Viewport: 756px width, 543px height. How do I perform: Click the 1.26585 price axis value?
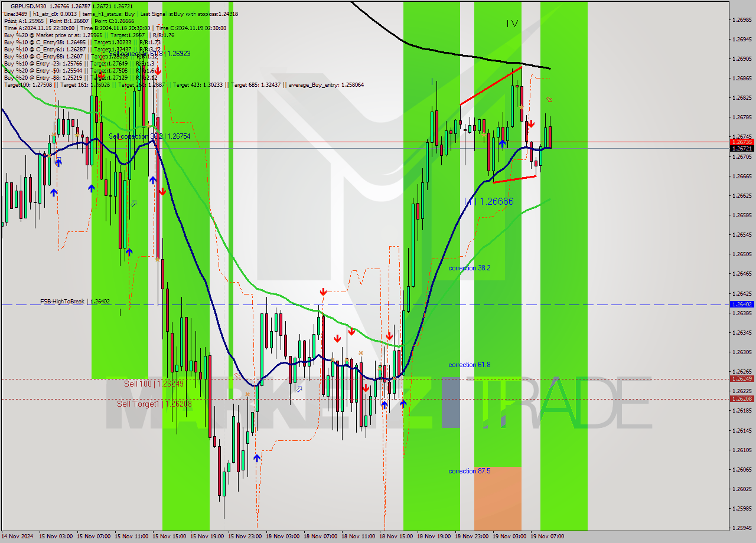(742, 215)
